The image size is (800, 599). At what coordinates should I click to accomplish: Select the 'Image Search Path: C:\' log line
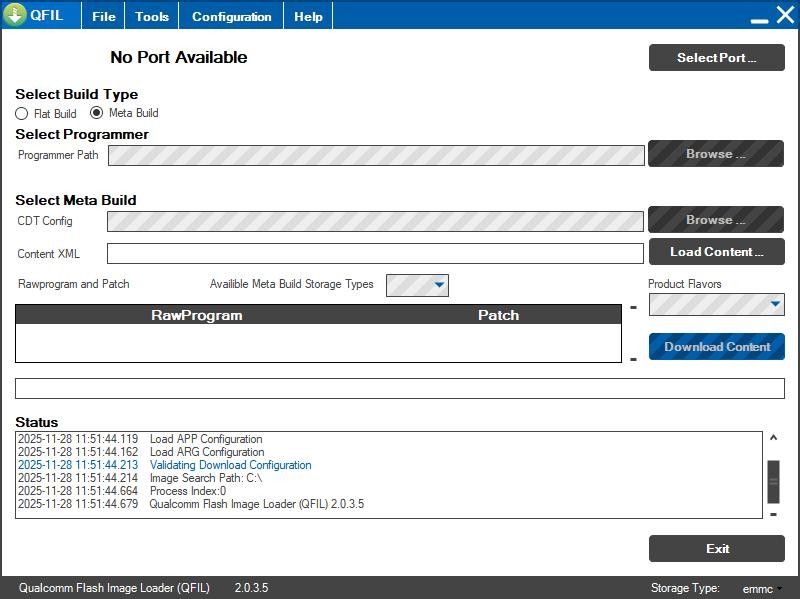pos(140,478)
